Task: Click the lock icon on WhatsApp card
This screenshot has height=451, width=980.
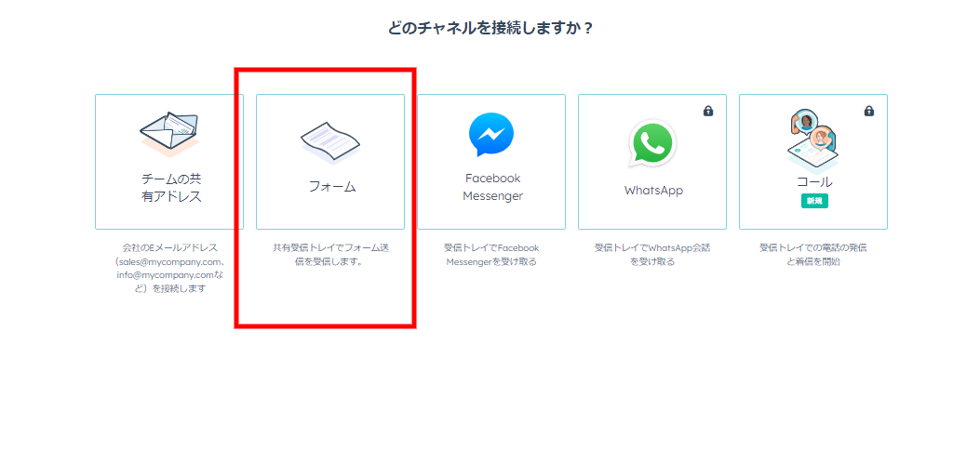Action: [x=708, y=111]
